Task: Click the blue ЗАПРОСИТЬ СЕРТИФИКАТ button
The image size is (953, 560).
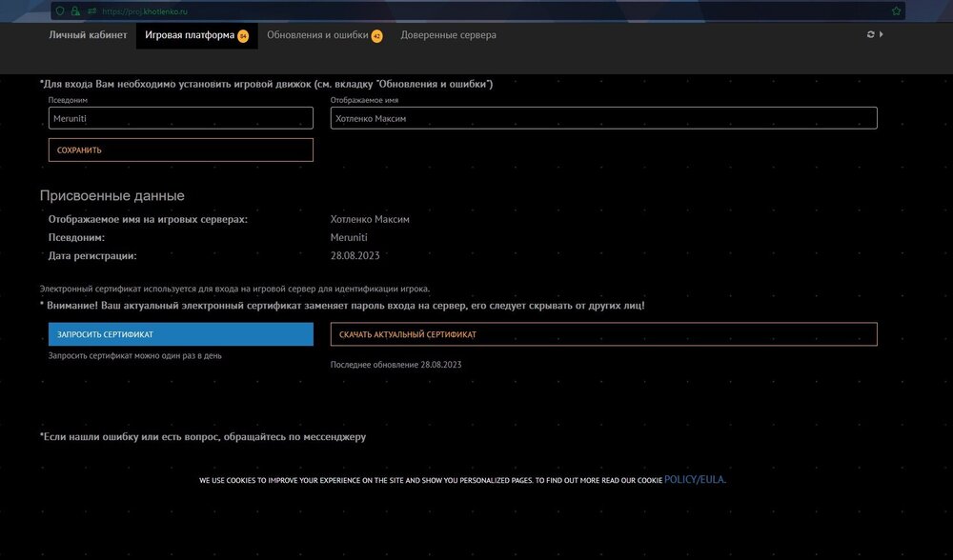Action: pos(180,334)
